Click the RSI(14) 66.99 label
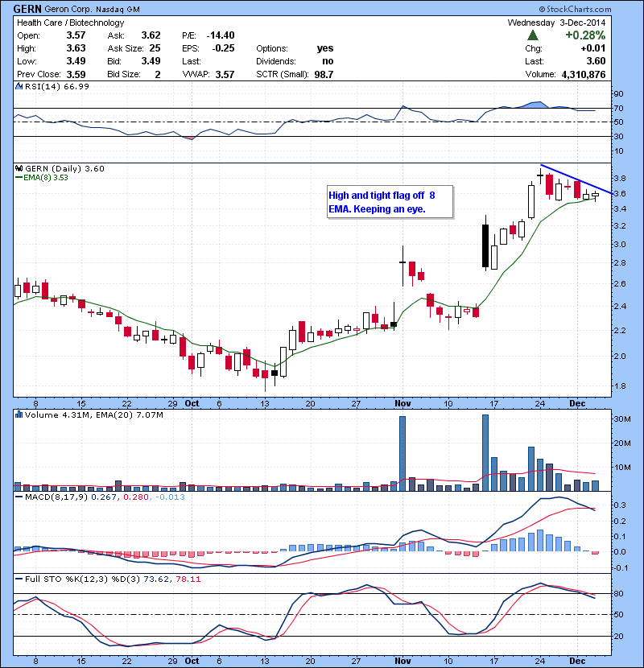Viewport: 644px width, 668px height. (57, 86)
